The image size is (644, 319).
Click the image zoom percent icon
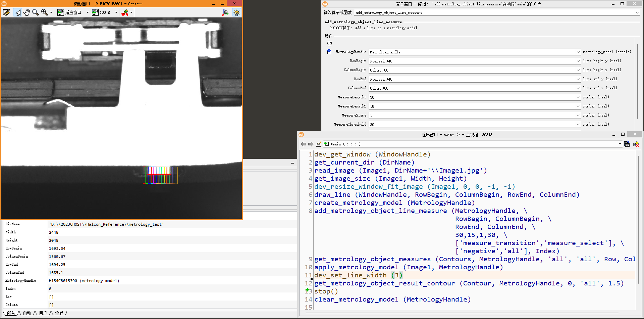[x=95, y=12]
